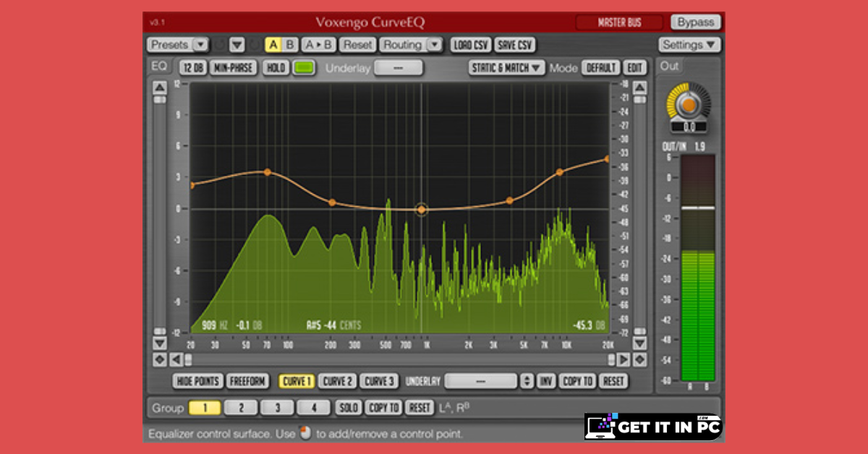Open the DEFAULT mode selector
This screenshot has width=868, height=454.
coord(600,68)
